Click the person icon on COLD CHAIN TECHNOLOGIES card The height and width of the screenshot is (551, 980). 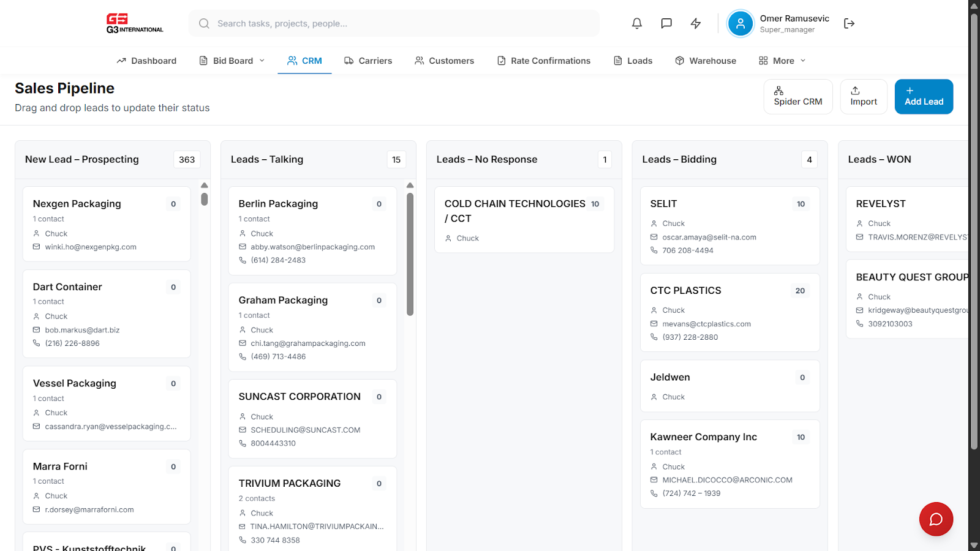pyautogui.click(x=448, y=238)
